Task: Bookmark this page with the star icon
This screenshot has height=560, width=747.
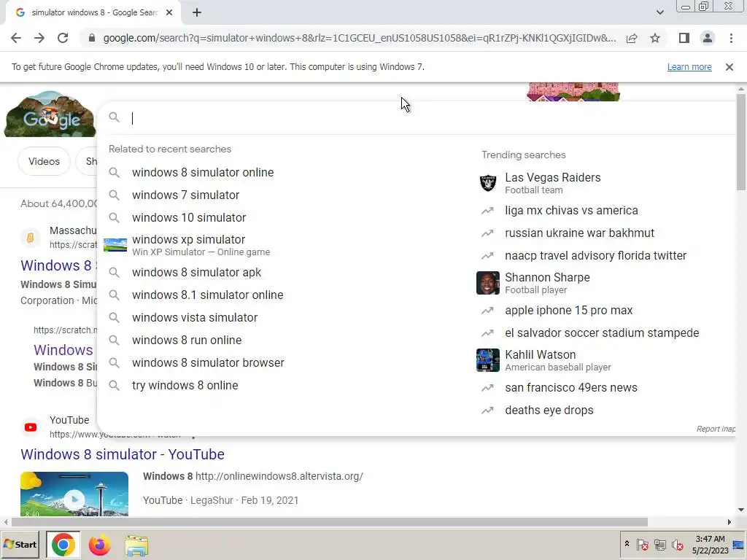Action: 655,38
